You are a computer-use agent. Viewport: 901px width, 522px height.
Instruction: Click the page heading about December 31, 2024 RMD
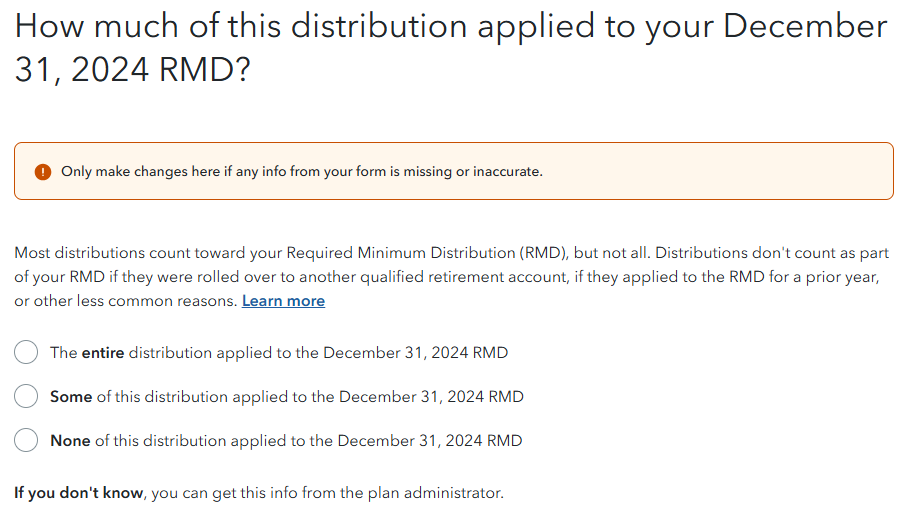point(451,48)
